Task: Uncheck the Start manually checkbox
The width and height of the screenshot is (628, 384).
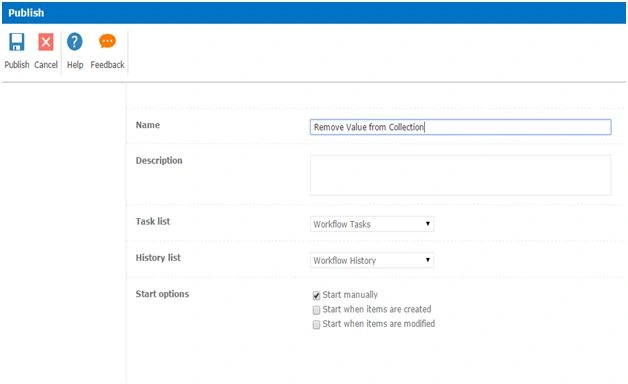Action: [316, 296]
